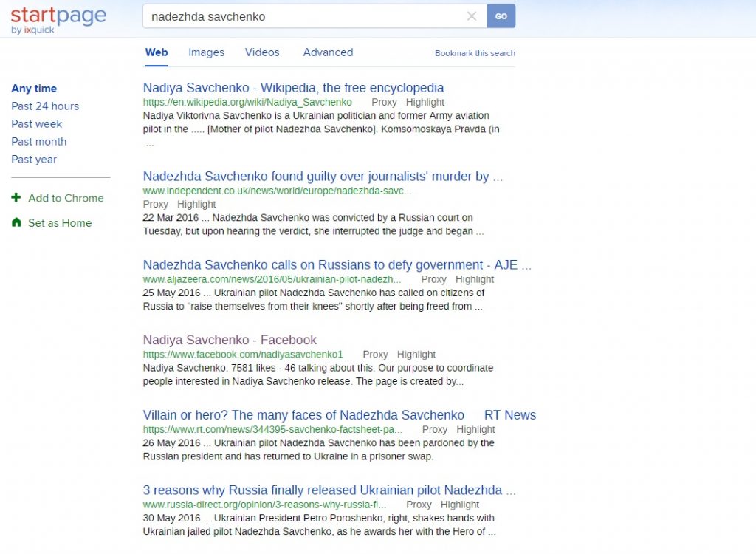Switch to the Videos tab

coord(262,52)
